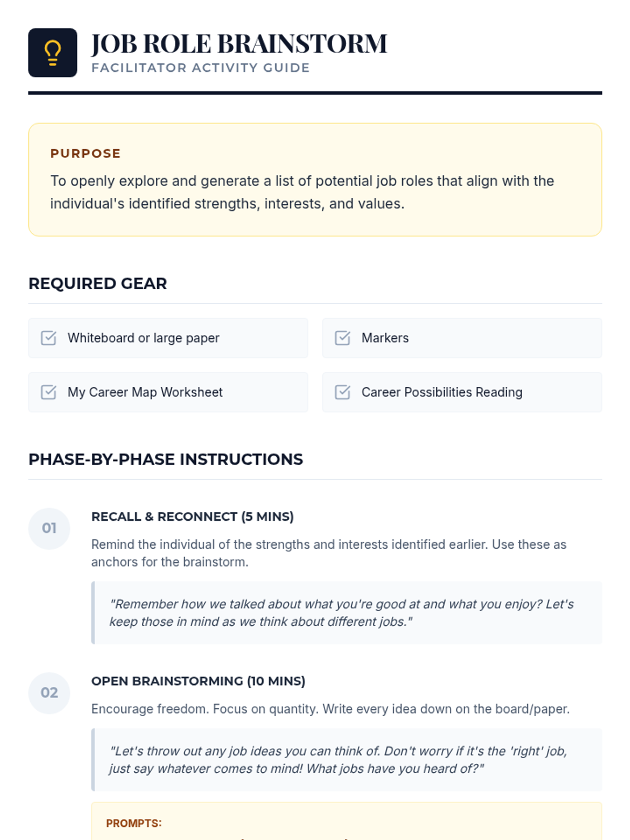Image resolution: width=630 pixels, height=840 pixels.
Task: Click the Prompts label in yellow box
Action: [134, 823]
